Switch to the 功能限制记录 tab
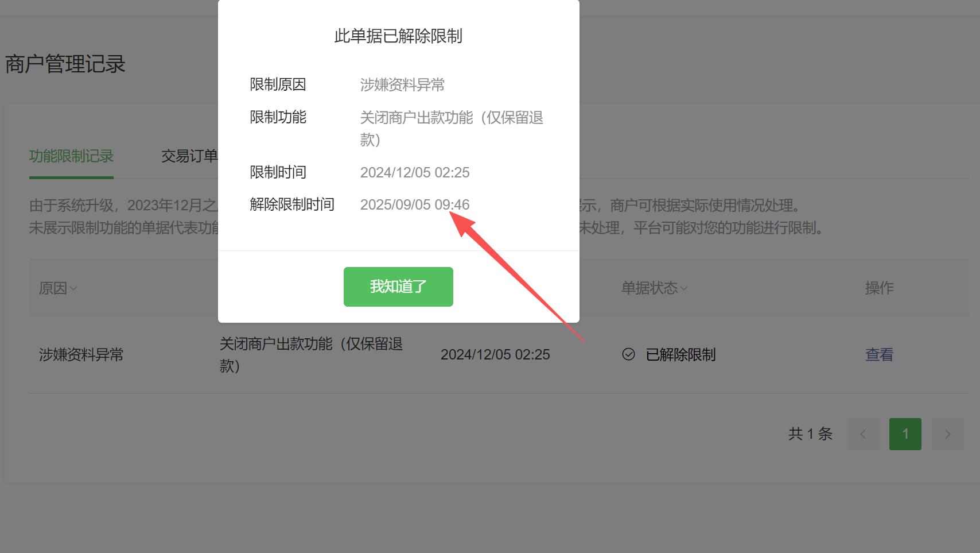 click(x=71, y=156)
